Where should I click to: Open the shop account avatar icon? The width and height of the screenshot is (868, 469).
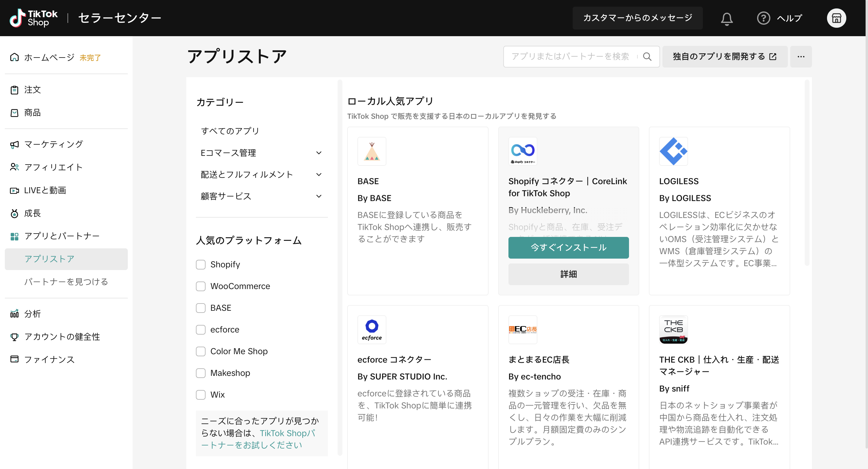pos(836,18)
